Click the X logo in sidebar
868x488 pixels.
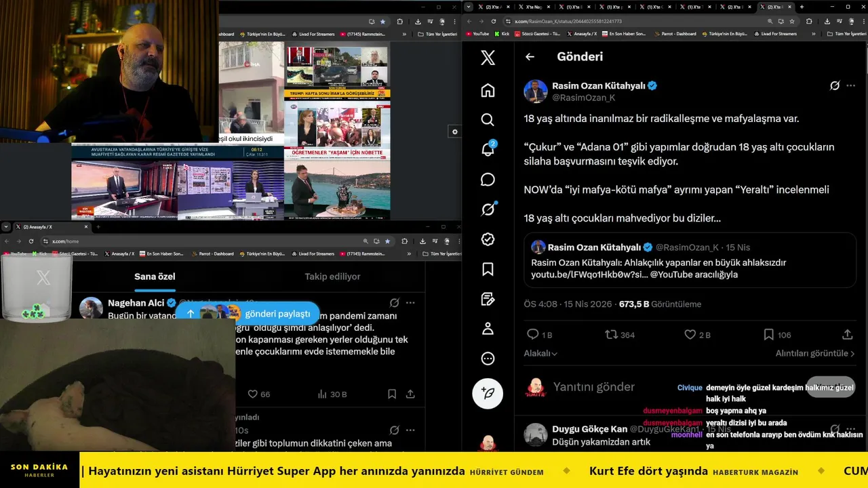[488, 58]
